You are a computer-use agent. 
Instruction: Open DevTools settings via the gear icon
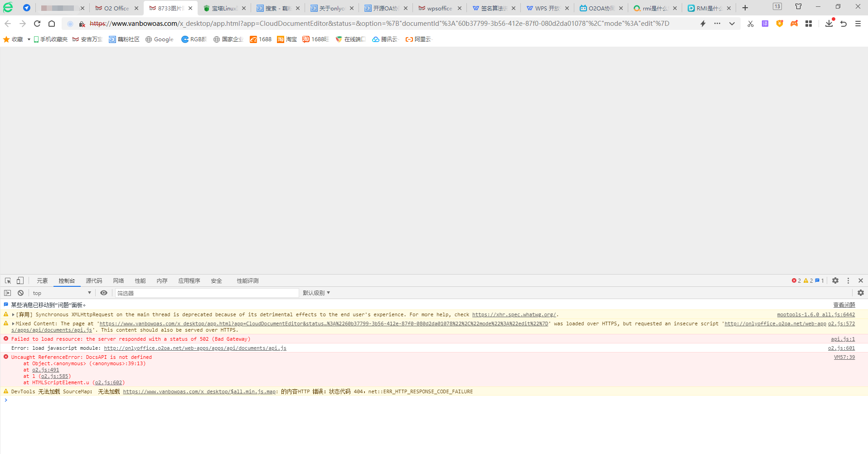point(835,280)
